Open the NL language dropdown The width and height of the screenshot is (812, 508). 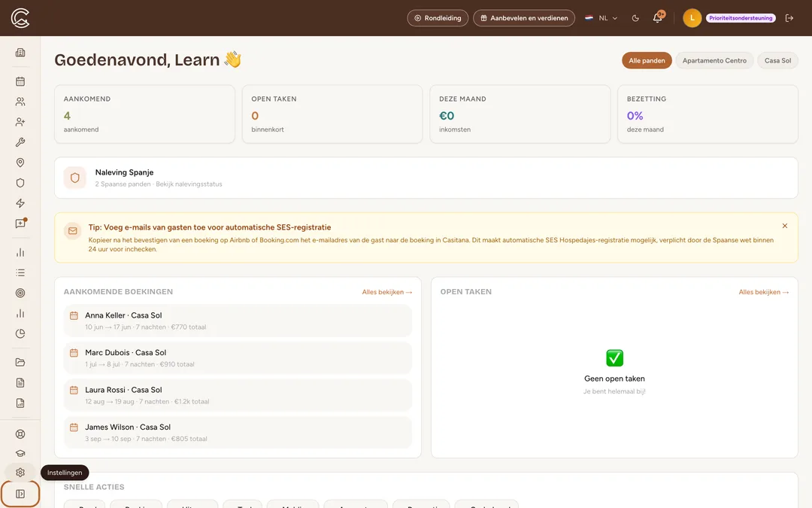coord(601,18)
